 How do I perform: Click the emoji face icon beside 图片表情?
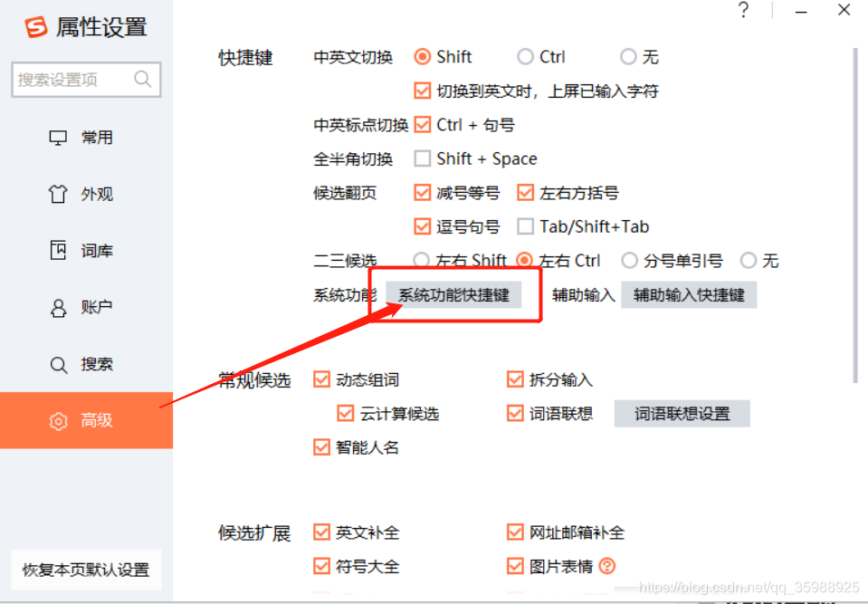pos(606,566)
